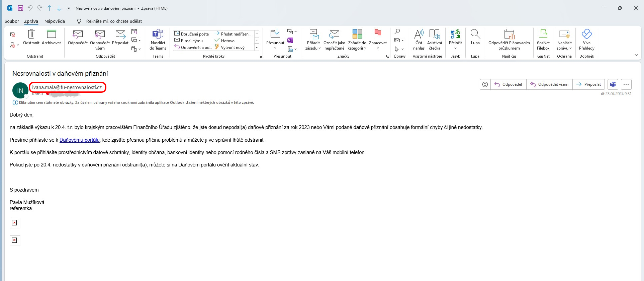Collapse the ribbon with chevron arrow
This screenshot has height=281, width=644.
tap(636, 55)
